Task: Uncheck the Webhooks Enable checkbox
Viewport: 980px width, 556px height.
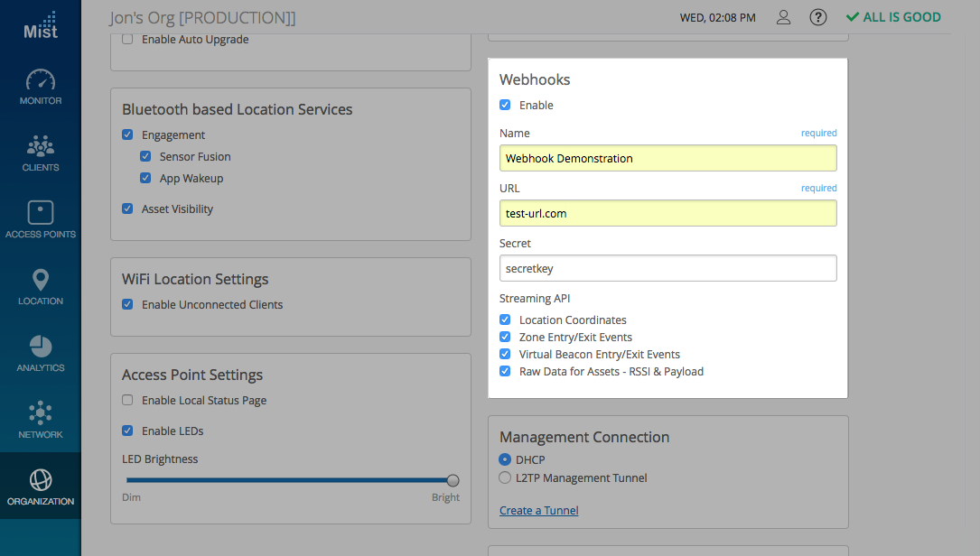Action: click(x=505, y=106)
